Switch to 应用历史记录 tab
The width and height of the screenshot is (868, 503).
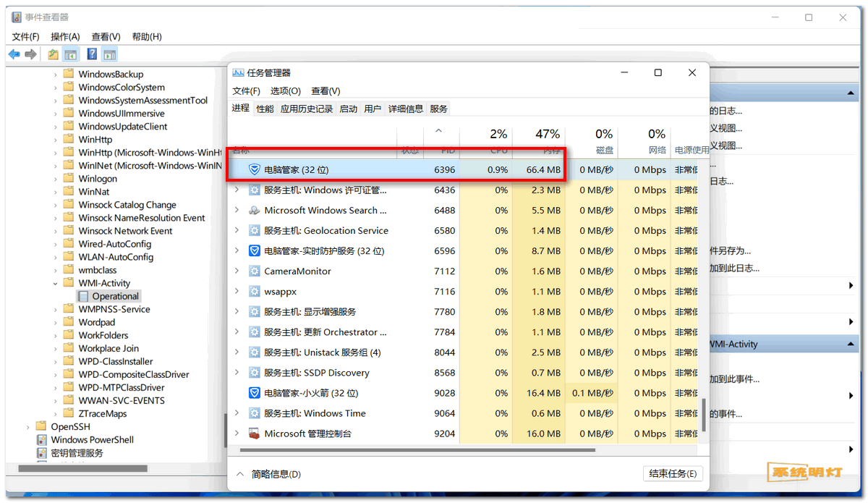coord(307,109)
